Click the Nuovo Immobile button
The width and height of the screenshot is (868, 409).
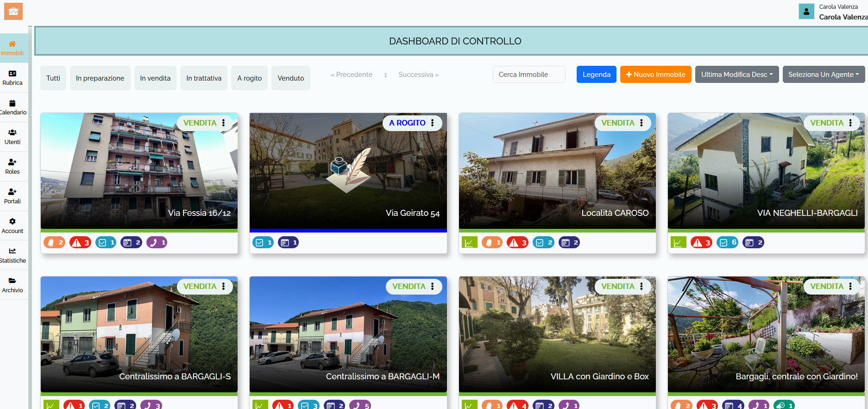click(x=655, y=75)
